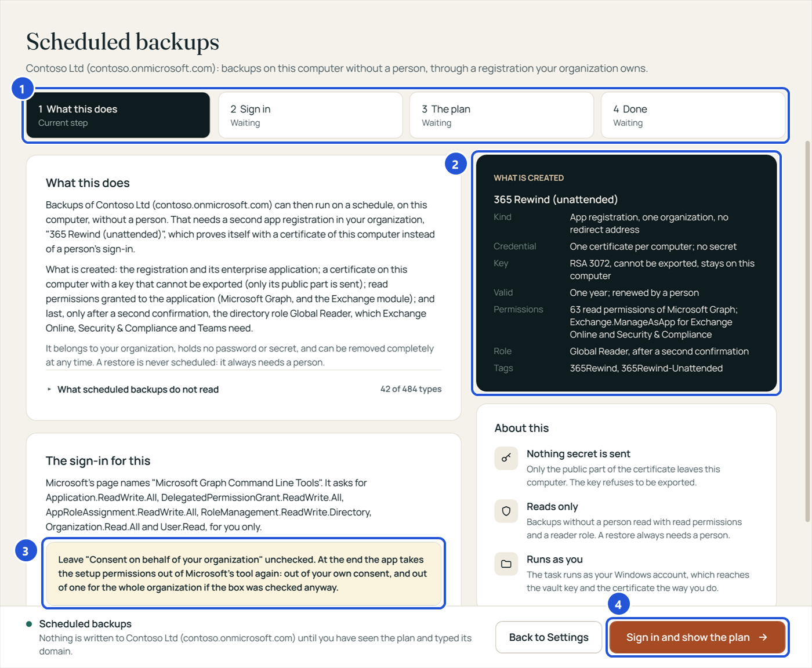Screen dimensions: 812x668
Task: Click the 63 read permissions text
Action: [x=654, y=322]
